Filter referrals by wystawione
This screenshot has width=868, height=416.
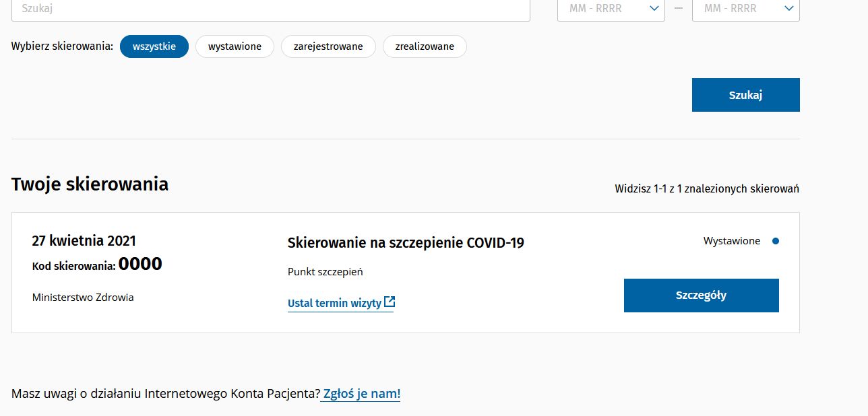point(235,46)
